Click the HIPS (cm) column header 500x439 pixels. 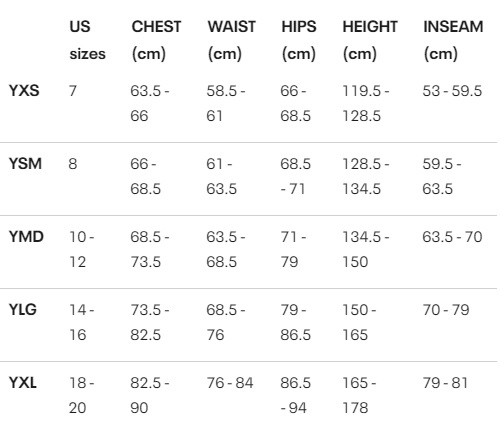click(299, 40)
